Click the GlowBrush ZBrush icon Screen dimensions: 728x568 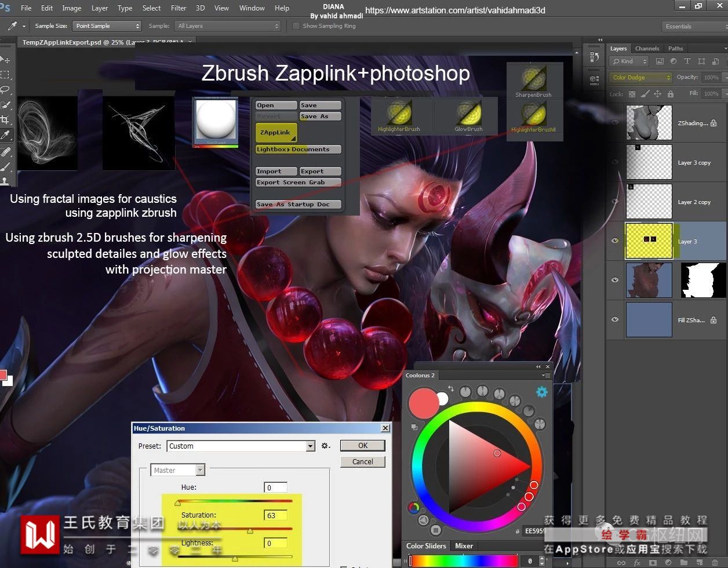[x=468, y=115]
